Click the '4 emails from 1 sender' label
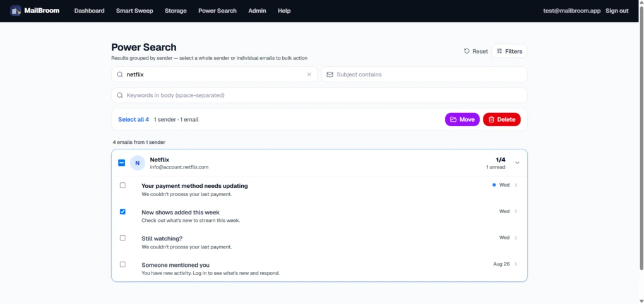644x304 pixels. coord(139,143)
